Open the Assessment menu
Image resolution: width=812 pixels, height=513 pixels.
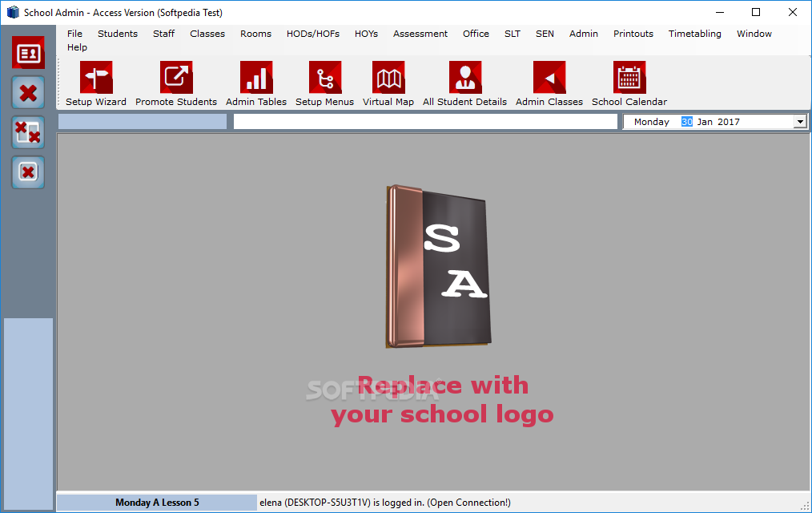tap(420, 34)
